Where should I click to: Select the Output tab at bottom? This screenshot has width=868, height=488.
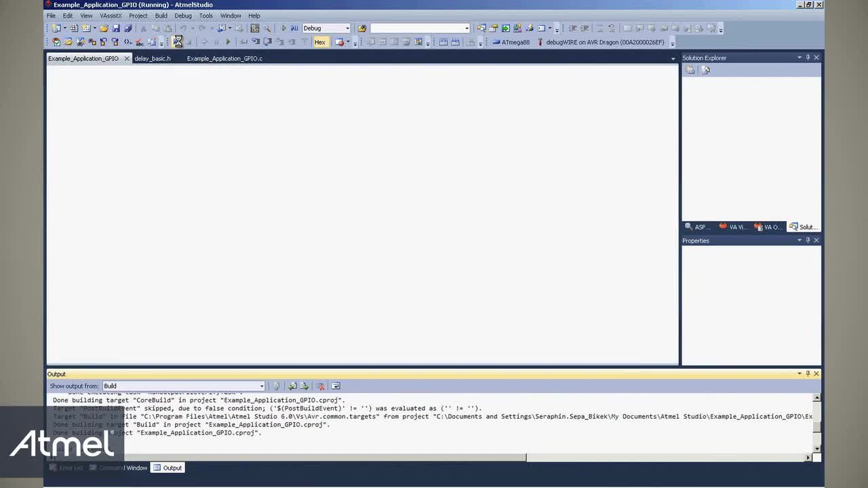click(x=167, y=468)
